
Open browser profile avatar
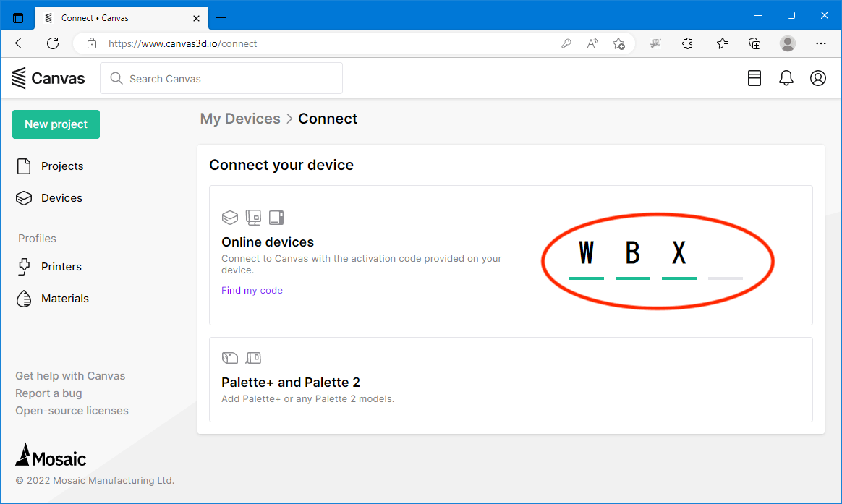788,43
